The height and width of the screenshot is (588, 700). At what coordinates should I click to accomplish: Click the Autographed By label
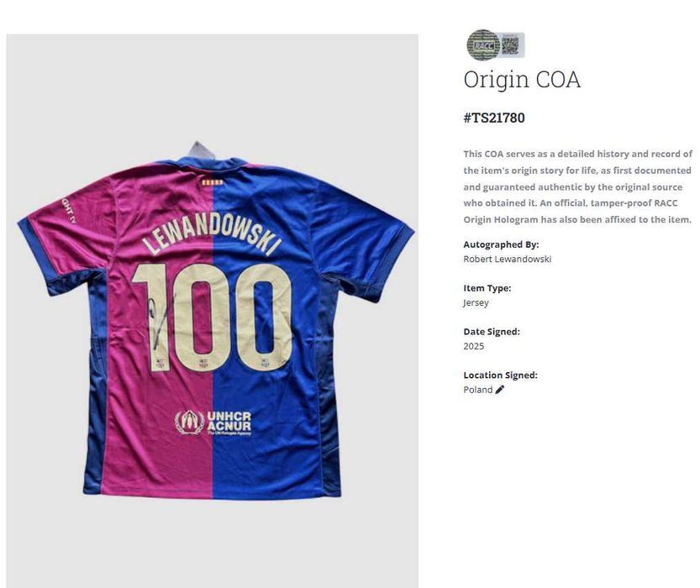tap(501, 244)
